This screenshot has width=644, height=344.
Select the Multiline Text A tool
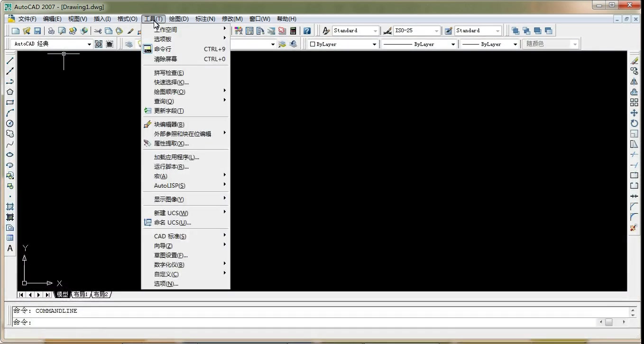point(10,248)
